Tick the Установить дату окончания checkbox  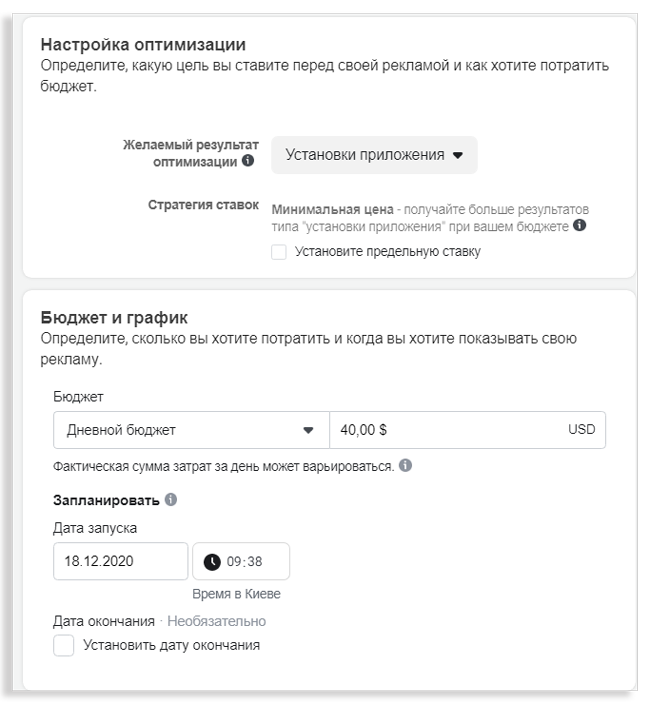(x=63, y=645)
